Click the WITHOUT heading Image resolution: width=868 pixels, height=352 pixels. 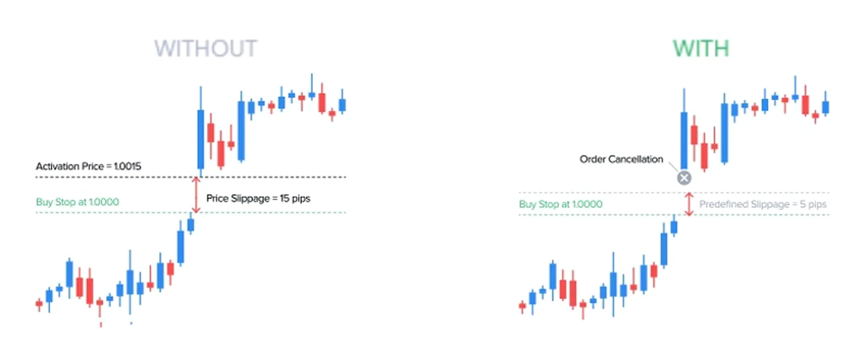click(x=205, y=49)
